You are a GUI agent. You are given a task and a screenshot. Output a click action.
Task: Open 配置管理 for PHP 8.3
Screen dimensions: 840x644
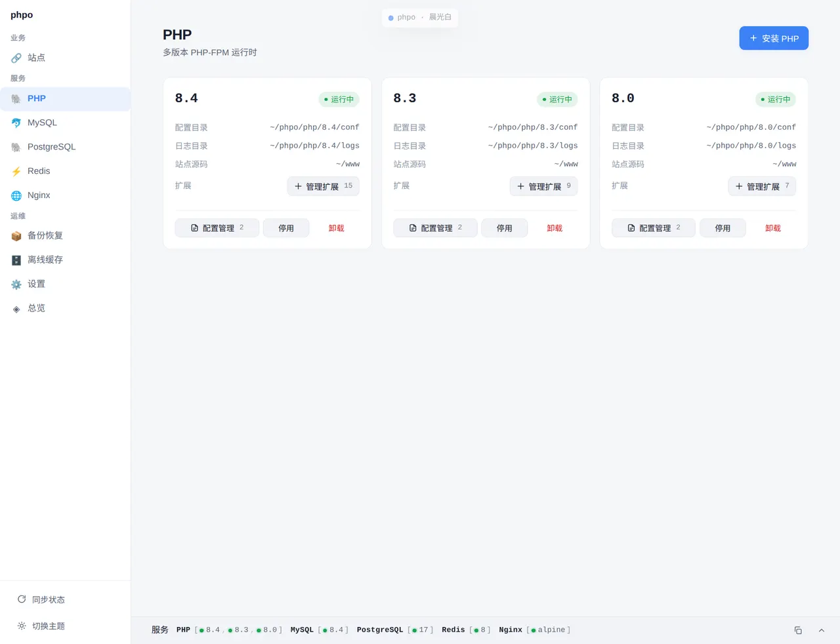tap(435, 228)
